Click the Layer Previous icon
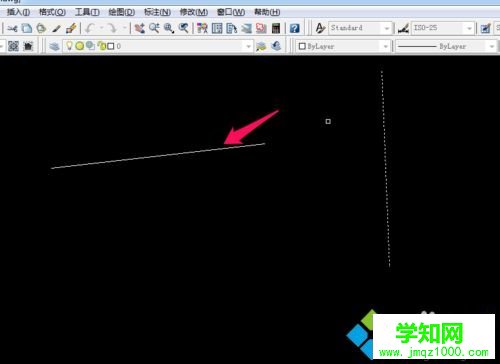Screen dimensions: 500x364 pos(276,46)
